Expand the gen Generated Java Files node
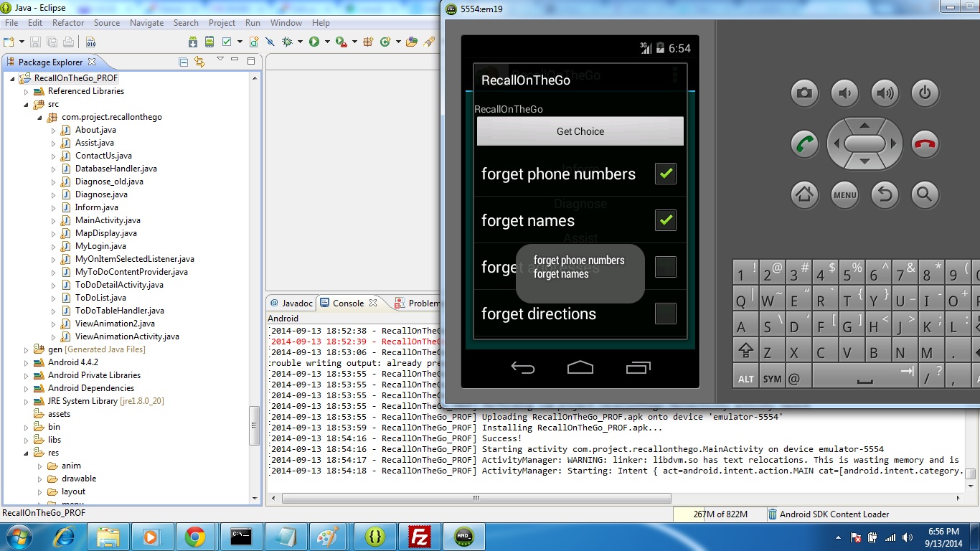Screen dimensions: 980x551 [27, 350]
